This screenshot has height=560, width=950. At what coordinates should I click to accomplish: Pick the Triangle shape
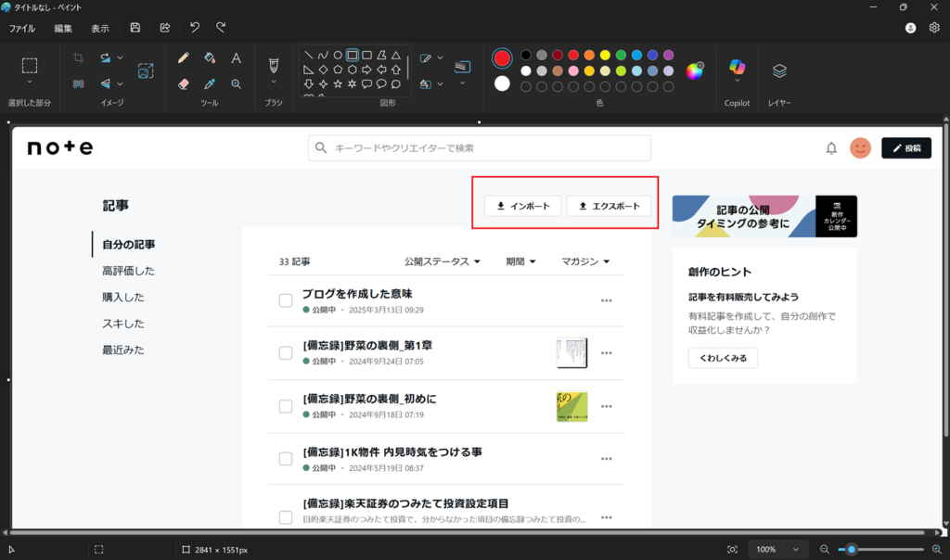pos(395,55)
